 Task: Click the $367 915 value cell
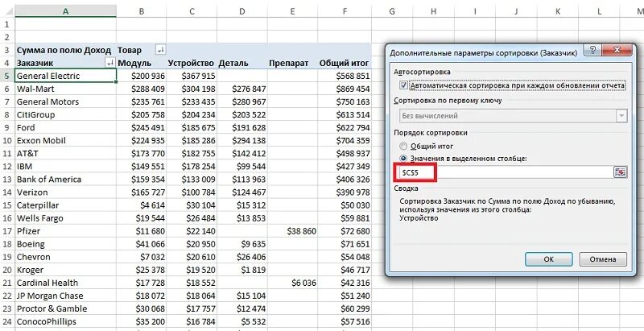[192, 76]
